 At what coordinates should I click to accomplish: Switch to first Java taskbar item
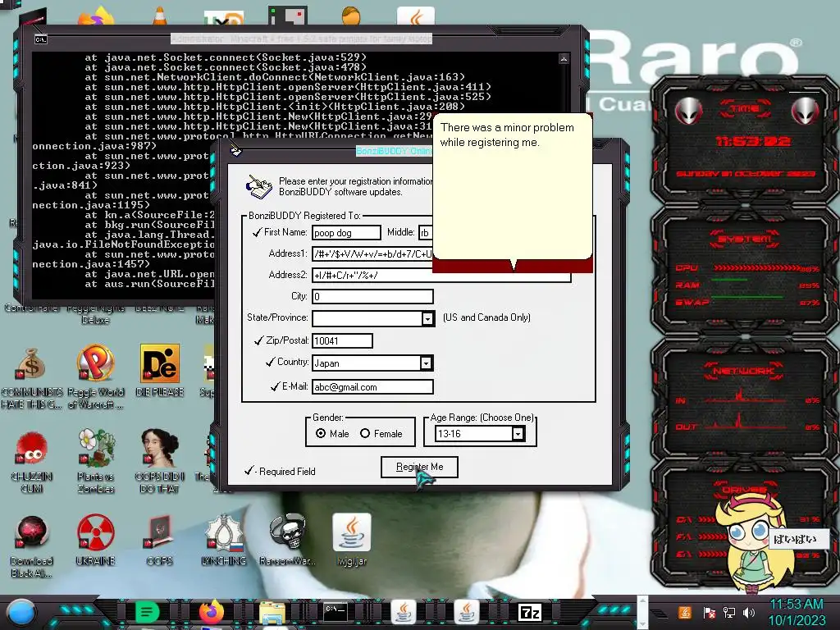point(404,612)
